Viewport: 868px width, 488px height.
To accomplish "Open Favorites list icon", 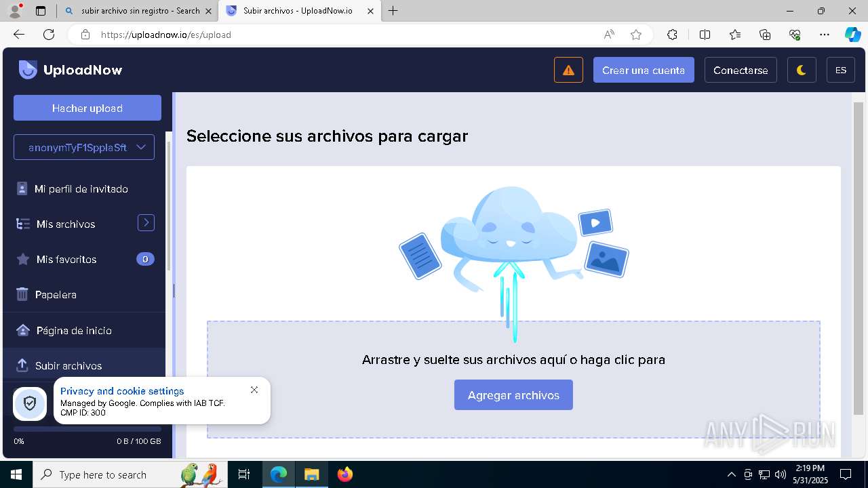I will (x=735, y=35).
